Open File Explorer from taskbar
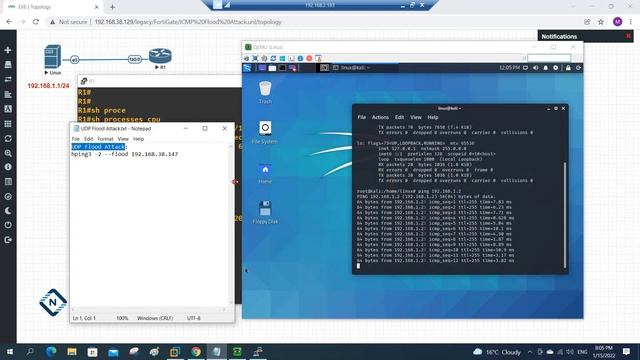The height and width of the screenshot is (360, 640). [72, 351]
